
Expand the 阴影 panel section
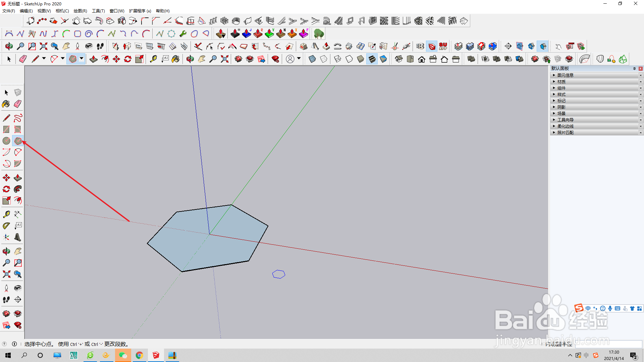[561, 107]
